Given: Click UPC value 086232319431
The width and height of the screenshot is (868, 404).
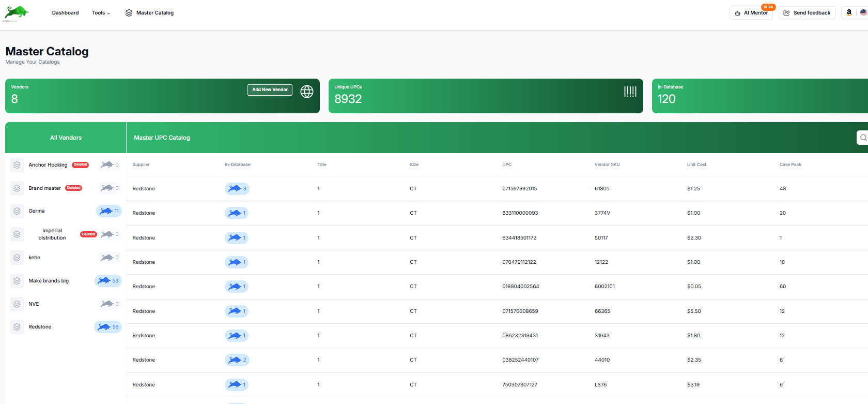Looking at the screenshot, I should [x=520, y=336].
